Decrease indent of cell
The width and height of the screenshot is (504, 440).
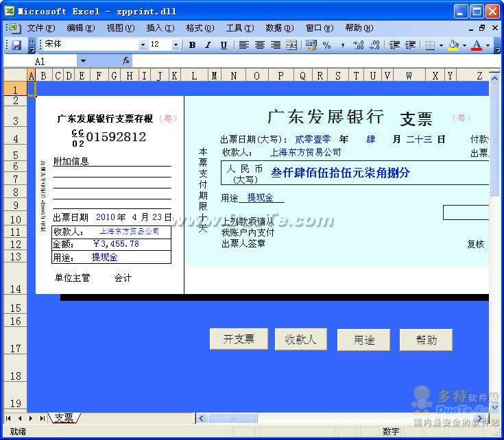click(394, 45)
